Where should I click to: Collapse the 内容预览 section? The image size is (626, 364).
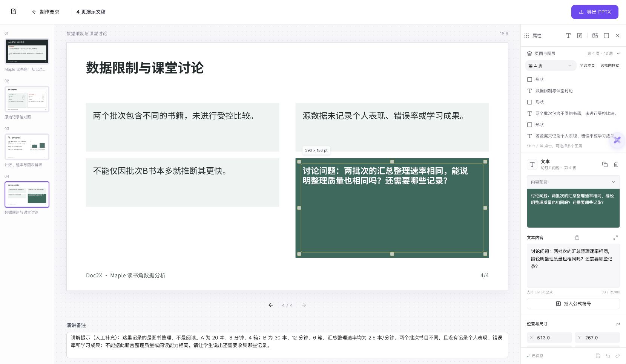point(614,182)
